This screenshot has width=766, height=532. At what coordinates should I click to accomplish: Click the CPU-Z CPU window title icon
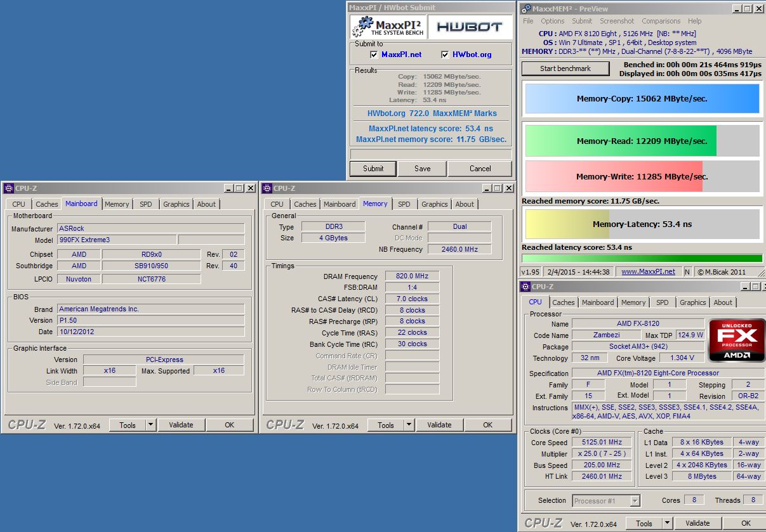[525, 287]
